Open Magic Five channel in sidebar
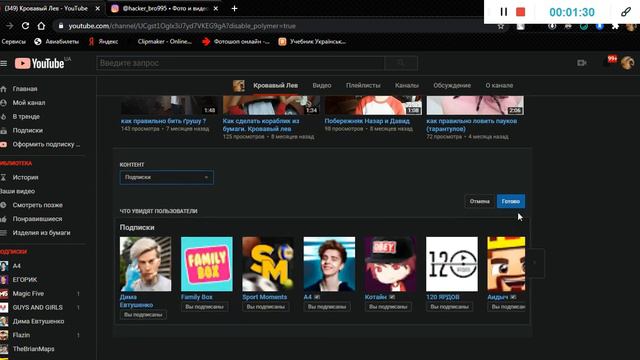This screenshot has height=360, width=640. pos(28,293)
